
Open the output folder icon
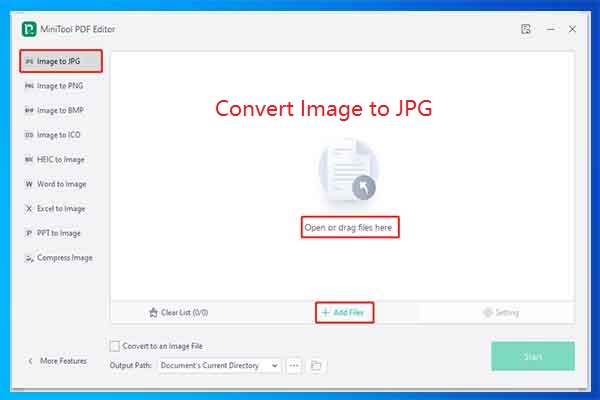(316, 366)
